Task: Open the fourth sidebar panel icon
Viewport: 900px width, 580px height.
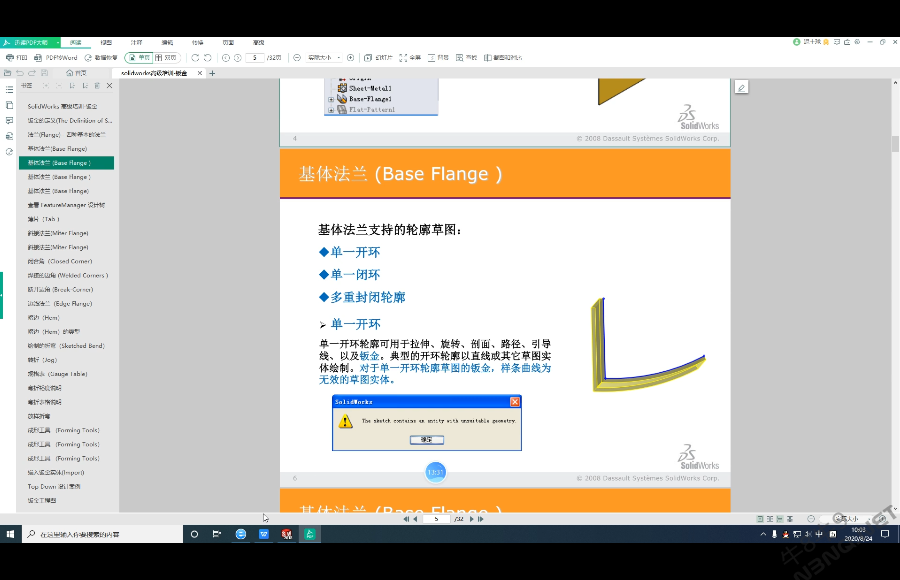Action: point(9,136)
